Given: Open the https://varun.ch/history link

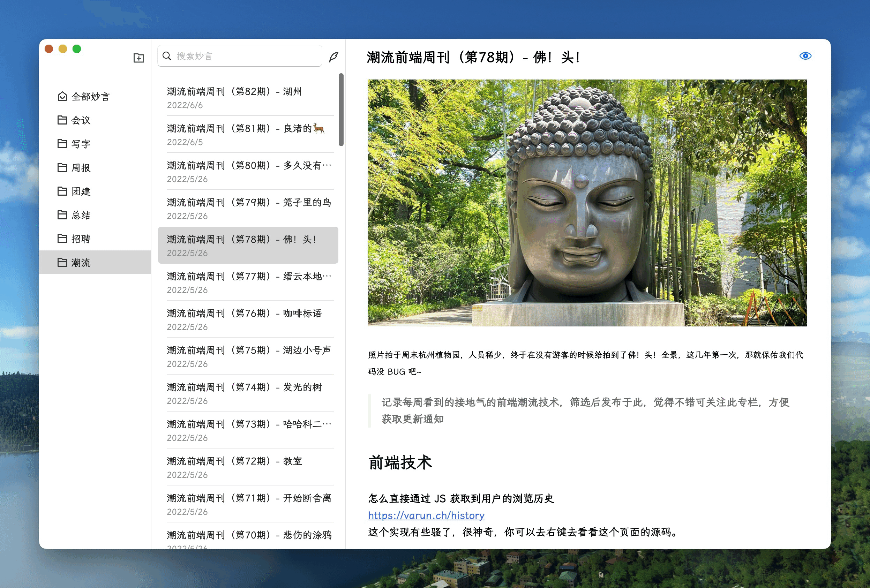Looking at the screenshot, I should click(426, 515).
